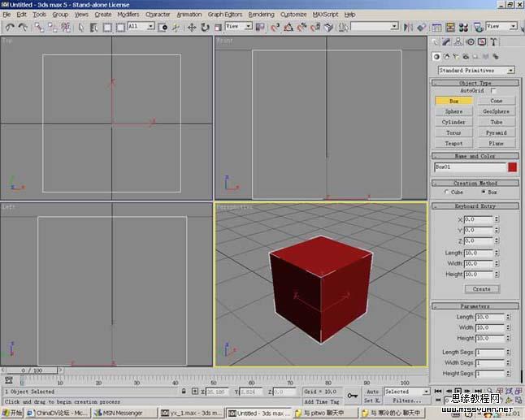Click the Pyramid primitive button

click(x=497, y=132)
